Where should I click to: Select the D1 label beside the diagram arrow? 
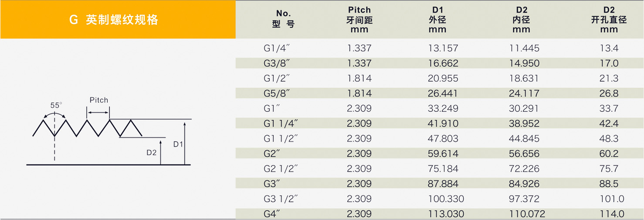pyautogui.click(x=178, y=144)
